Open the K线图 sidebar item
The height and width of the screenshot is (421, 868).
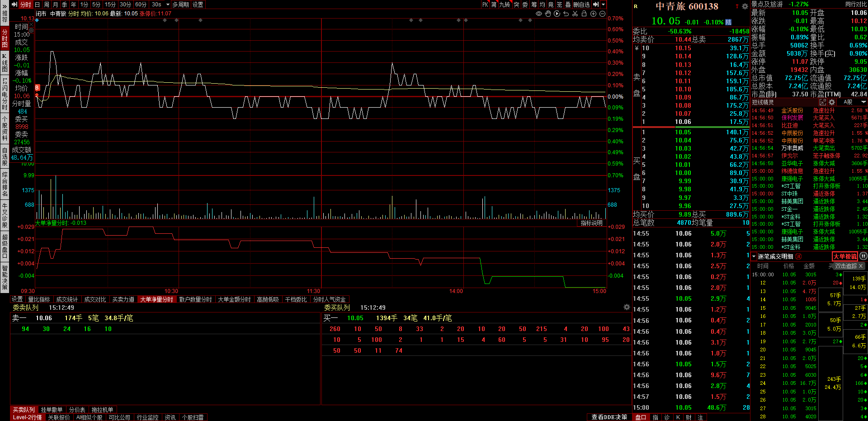[x=5, y=62]
